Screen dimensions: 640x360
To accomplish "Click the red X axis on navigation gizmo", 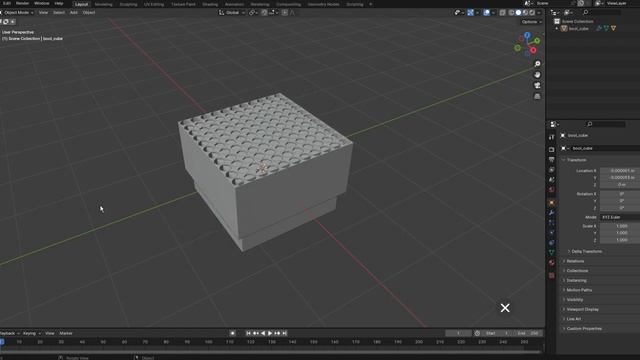I will tap(533, 50).
